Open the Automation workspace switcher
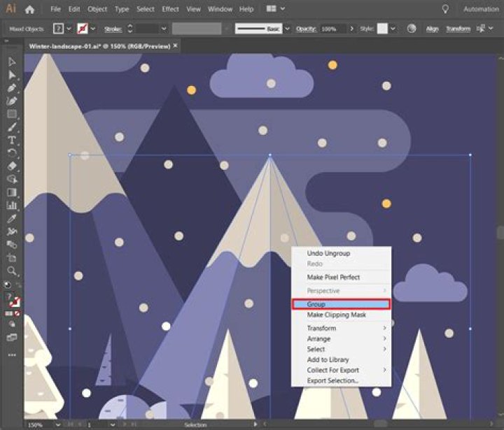Screen dimensions: 504x430 pos(481,9)
